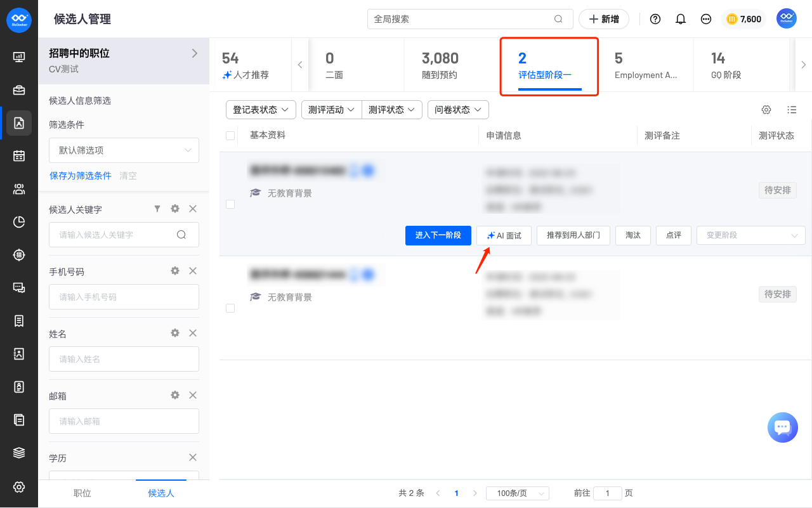Click the search icon in the 候选人关键字 field

tap(181, 235)
